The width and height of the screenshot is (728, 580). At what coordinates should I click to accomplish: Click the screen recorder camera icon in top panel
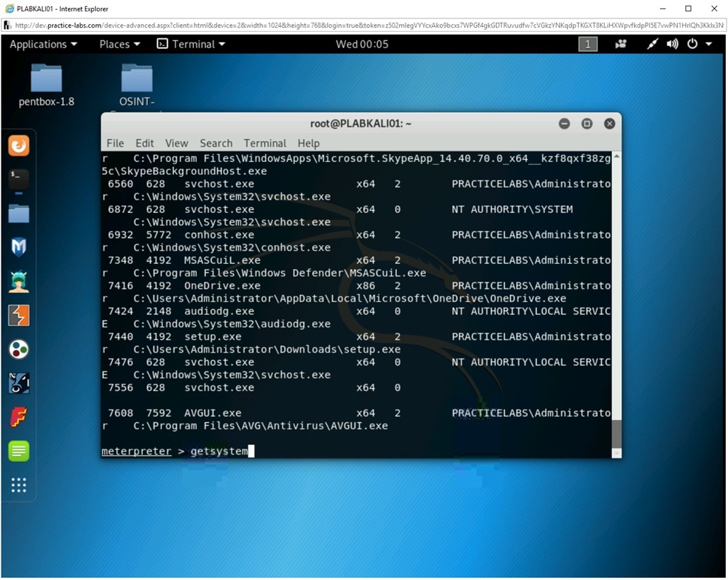[x=620, y=44]
